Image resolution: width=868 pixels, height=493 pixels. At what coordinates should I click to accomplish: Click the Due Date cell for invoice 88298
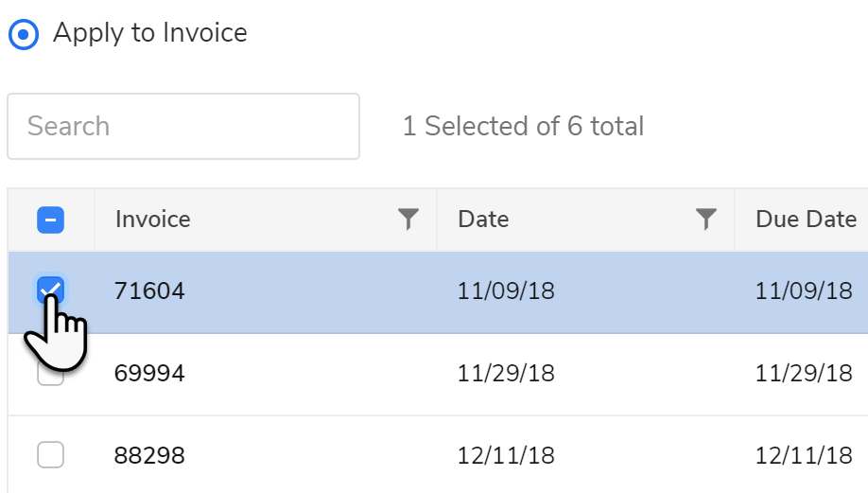click(x=804, y=456)
